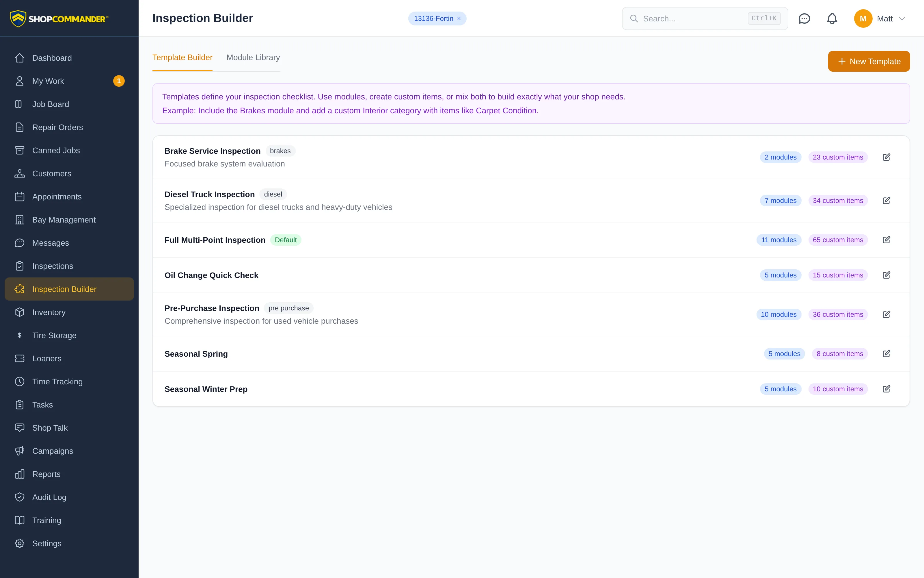Click the Canned Jobs archive icon
This screenshot has width=924, height=578.
tap(19, 150)
